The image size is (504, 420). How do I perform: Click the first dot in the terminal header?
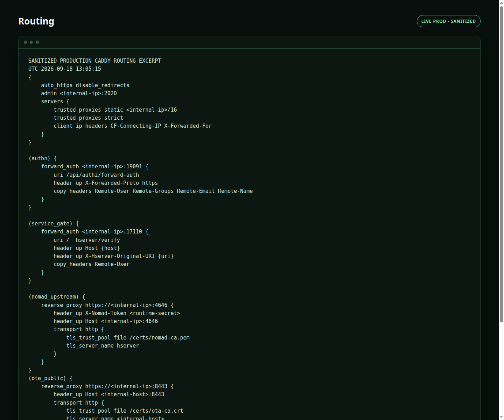click(25, 42)
